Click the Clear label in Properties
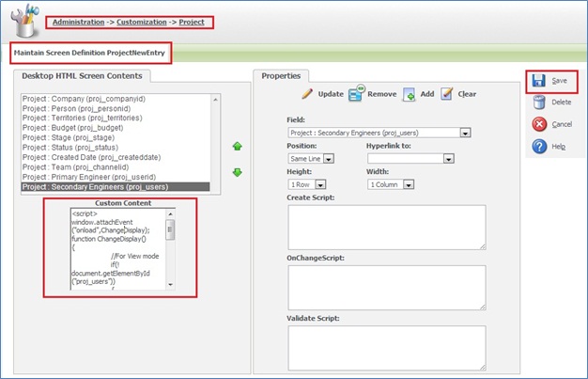Screen dimensions: 588x379 (467, 94)
